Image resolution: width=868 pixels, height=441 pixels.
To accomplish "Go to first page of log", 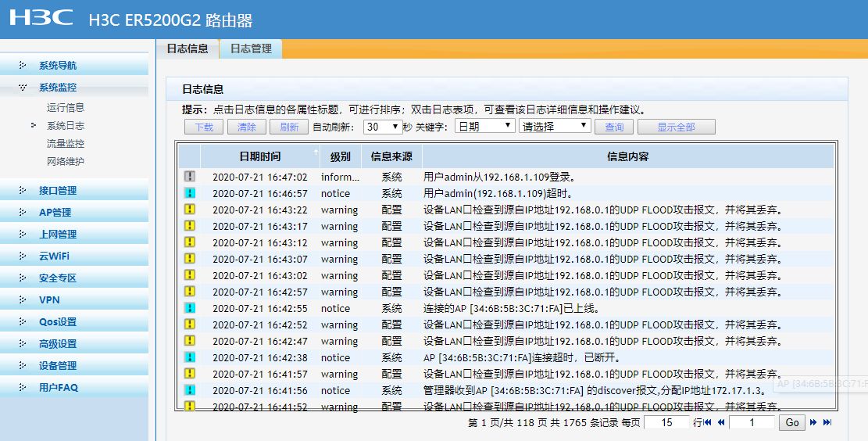I will tap(708, 422).
